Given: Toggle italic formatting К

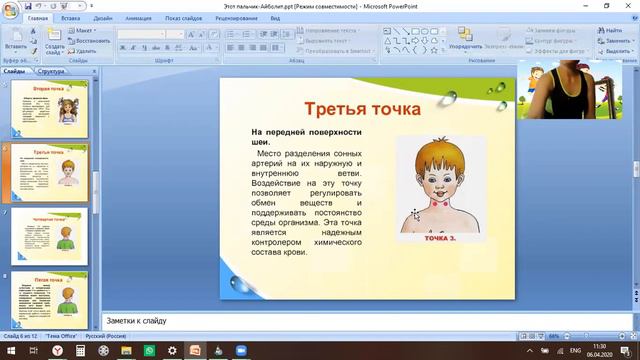Looking at the screenshot, I should 133,48.
